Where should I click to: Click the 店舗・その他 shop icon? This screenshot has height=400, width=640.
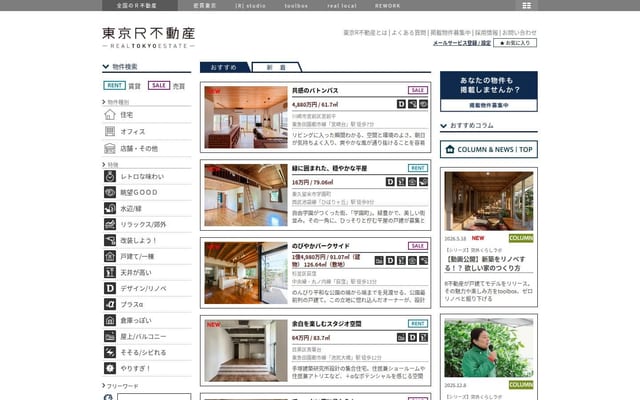[x=110, y=149]
